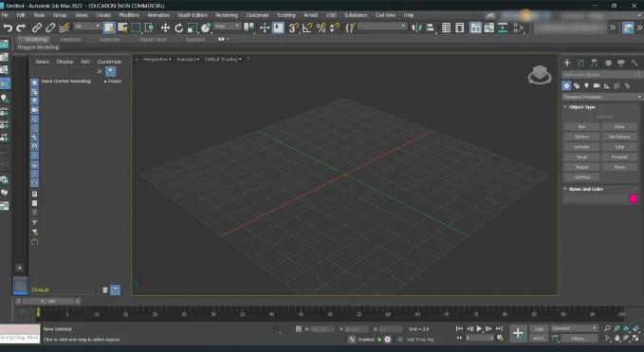This screenshot has height=352, width=644.
Task: Activate the Select and Scale tool
Action: coord(193,28)
